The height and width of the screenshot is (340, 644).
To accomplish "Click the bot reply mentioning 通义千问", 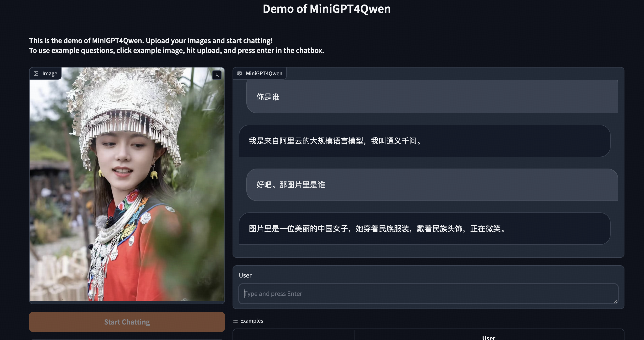I will pyautogui.click(x=335, y=141).
